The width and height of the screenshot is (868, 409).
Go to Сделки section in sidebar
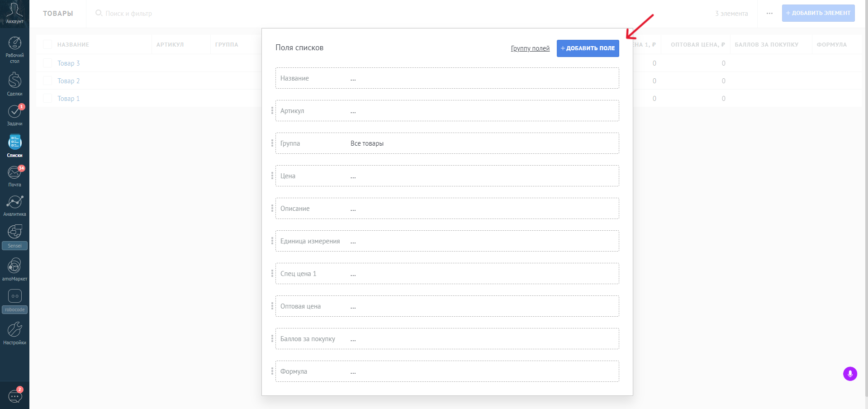coord(14,85)
